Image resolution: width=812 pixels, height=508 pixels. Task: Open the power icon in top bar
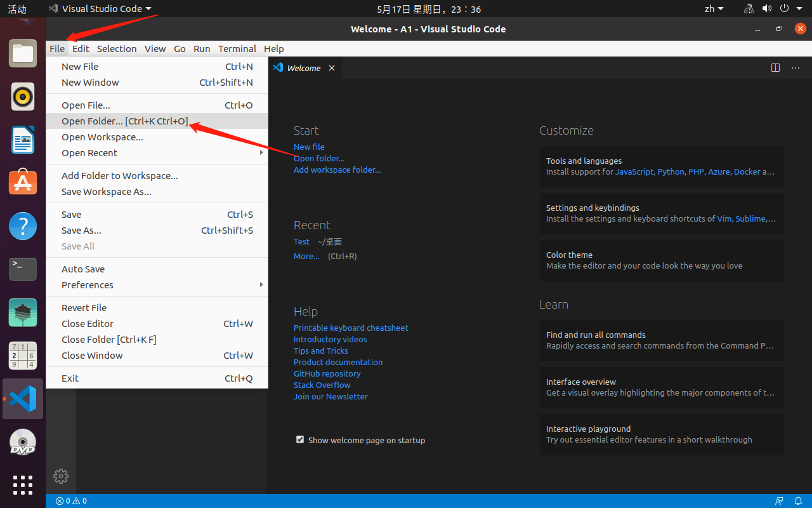784,9
